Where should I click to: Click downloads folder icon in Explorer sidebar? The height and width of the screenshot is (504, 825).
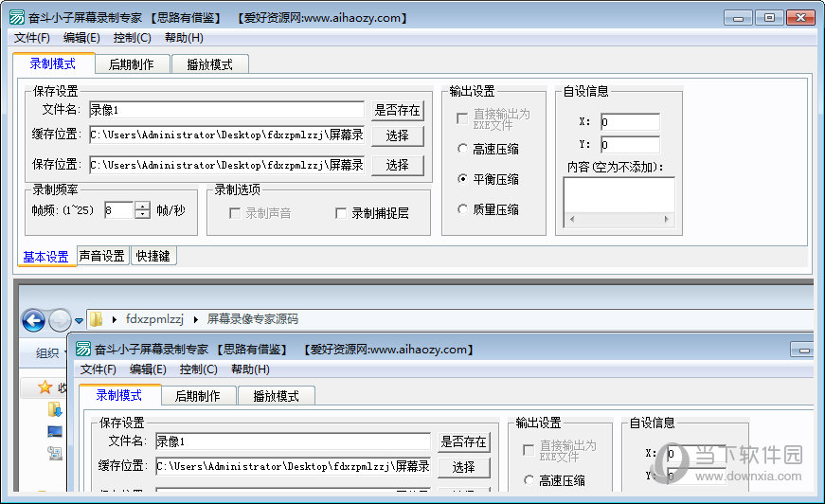coord(55,409)
